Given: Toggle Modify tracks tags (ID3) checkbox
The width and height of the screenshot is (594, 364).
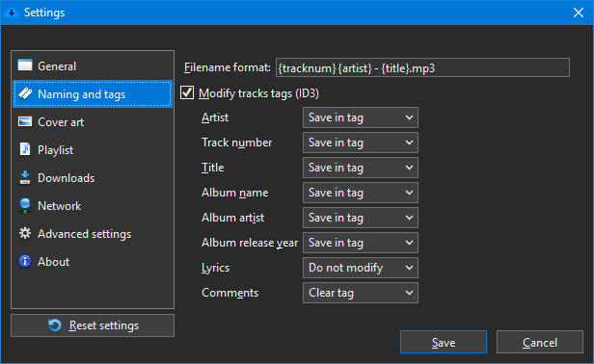Looking at the screenshot, I should [x=187, y=92].
